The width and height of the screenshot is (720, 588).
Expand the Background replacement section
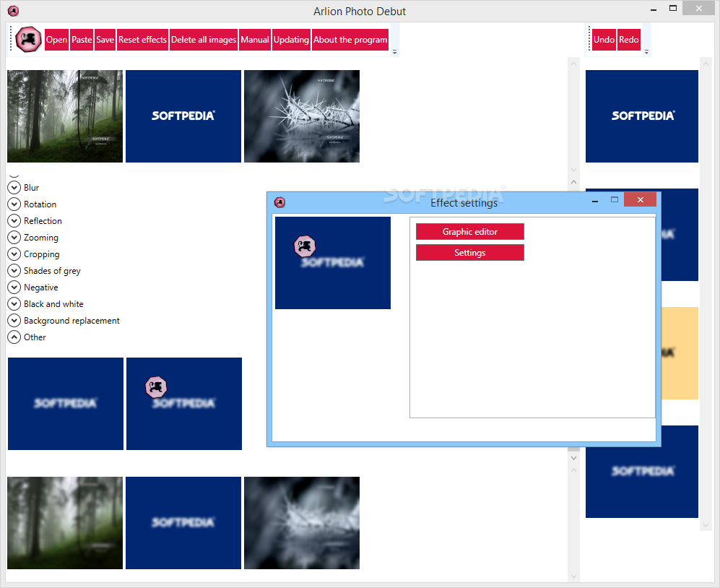(x=14, y=320)
